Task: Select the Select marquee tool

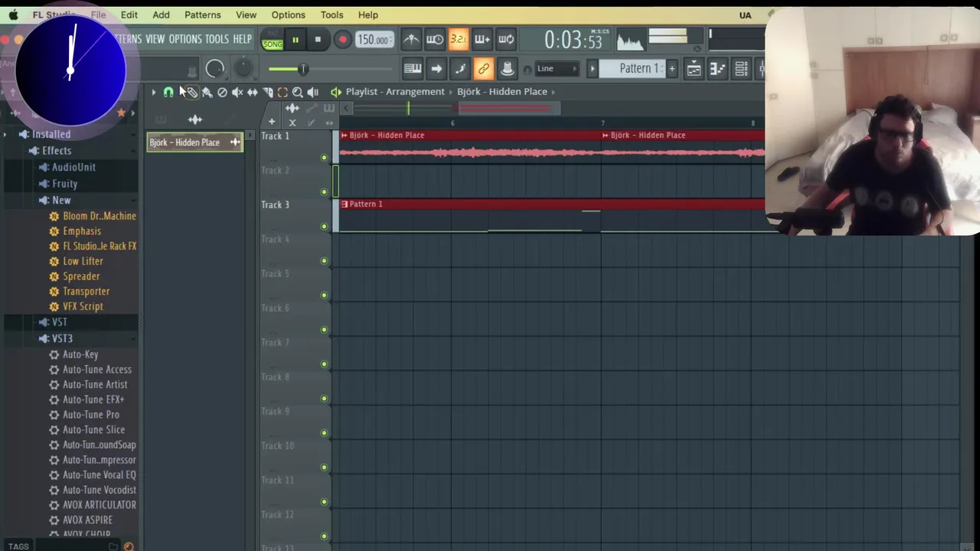Action: click(x=283, y=92)
